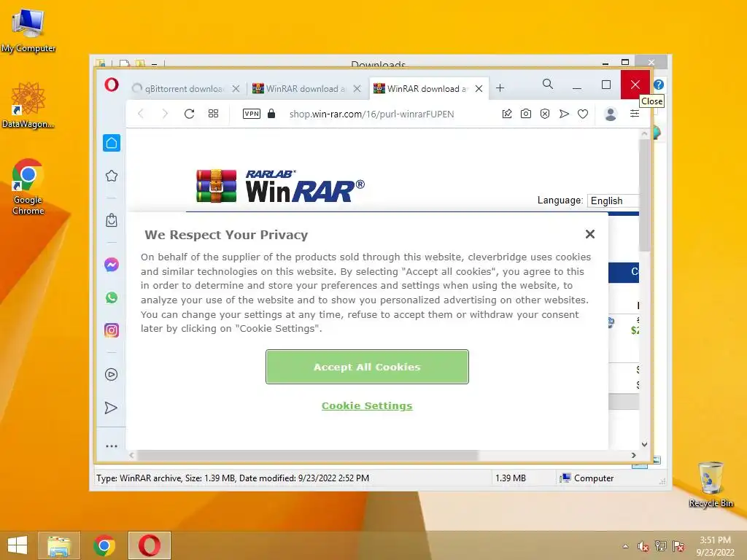Click the muted volume tray icon

pyautogui.click(x=643, y=546)
